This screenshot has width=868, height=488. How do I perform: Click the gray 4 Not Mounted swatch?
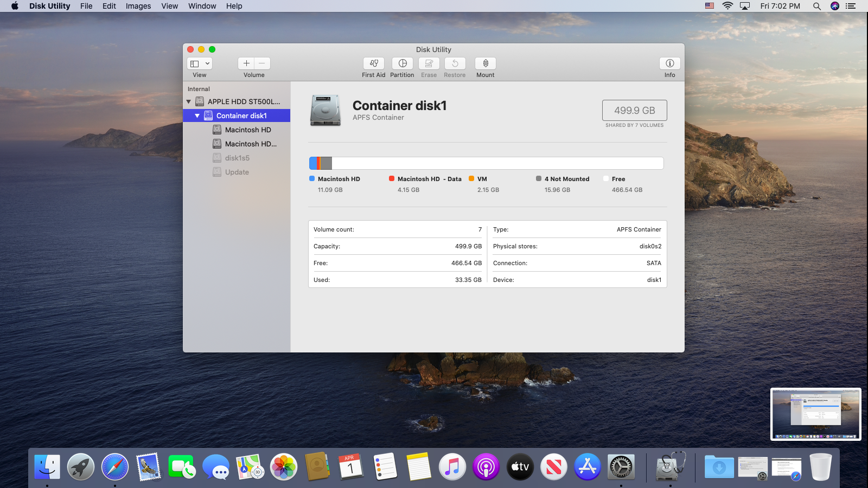point(539,178)
